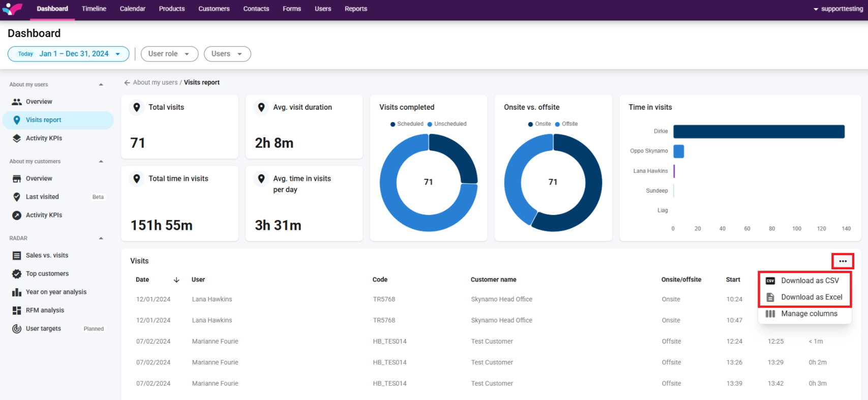Viewport: 868px width, 400px height.
Task: Switch to the Timeline tab
Action: tap(94, 9)
